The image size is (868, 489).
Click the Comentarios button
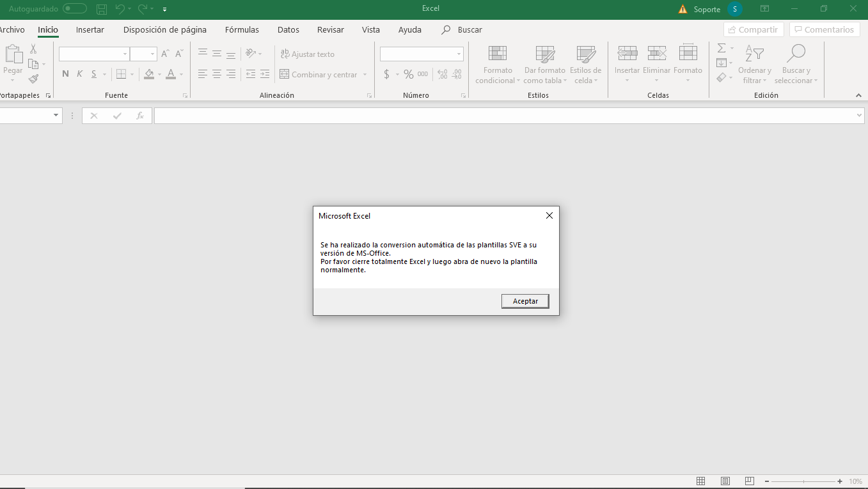point(825,29)
